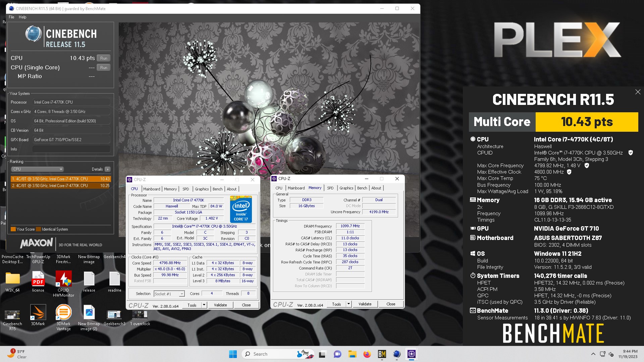Open the 3DMark Vantage shortcut

pos(63,317)
